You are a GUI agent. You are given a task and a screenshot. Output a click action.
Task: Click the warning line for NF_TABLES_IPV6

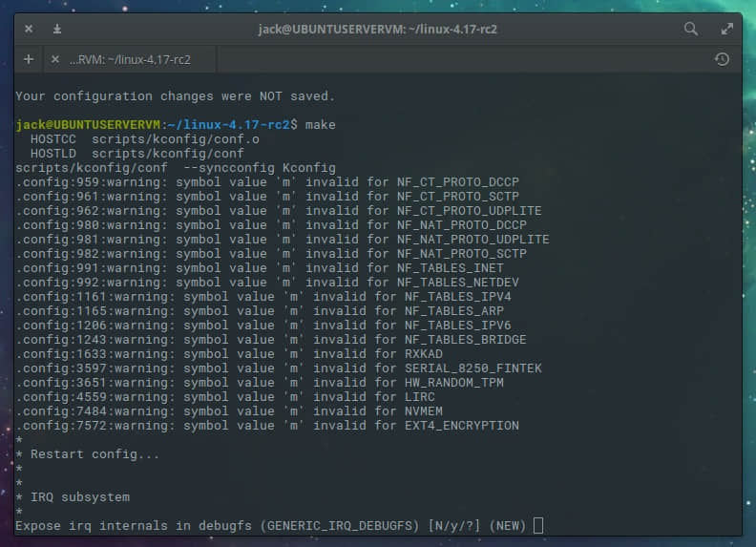coord(263,326)
